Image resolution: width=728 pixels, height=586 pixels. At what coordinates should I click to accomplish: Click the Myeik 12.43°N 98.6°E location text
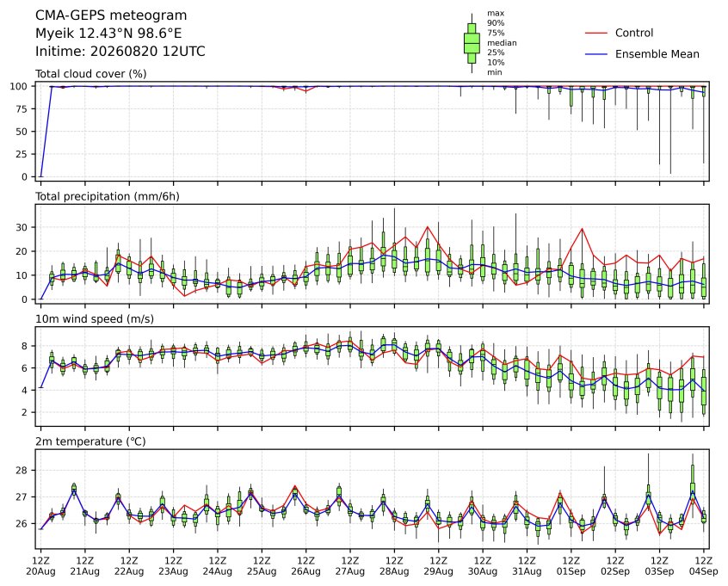108,34
